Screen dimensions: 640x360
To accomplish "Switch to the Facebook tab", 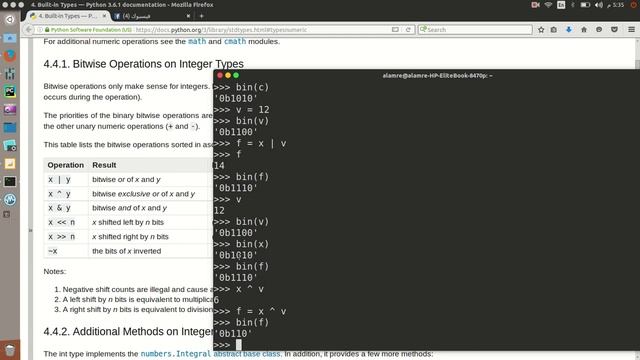I will point(152,16).
